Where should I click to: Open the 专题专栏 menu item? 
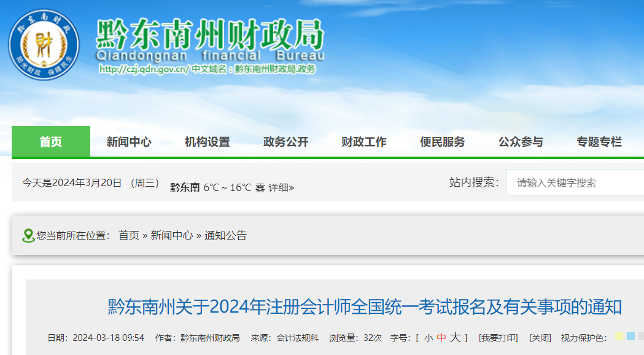tap(599, 142)
